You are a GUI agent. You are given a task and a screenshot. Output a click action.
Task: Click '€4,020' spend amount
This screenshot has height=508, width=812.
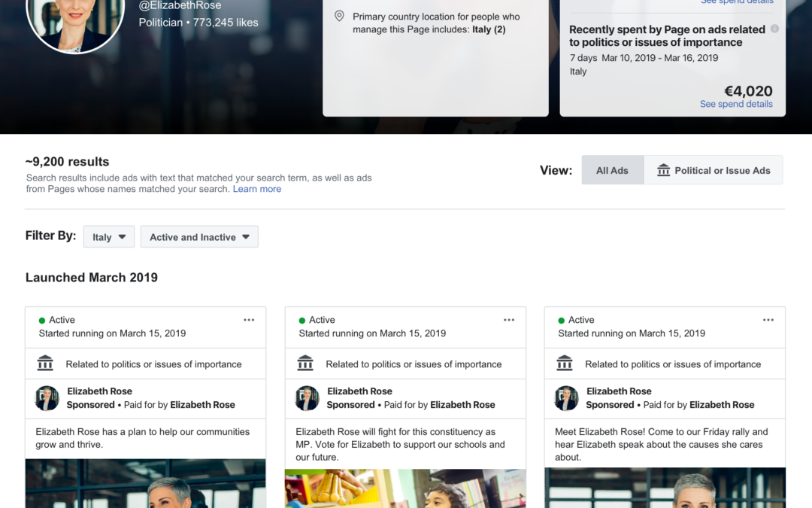[x=748, y=91]
